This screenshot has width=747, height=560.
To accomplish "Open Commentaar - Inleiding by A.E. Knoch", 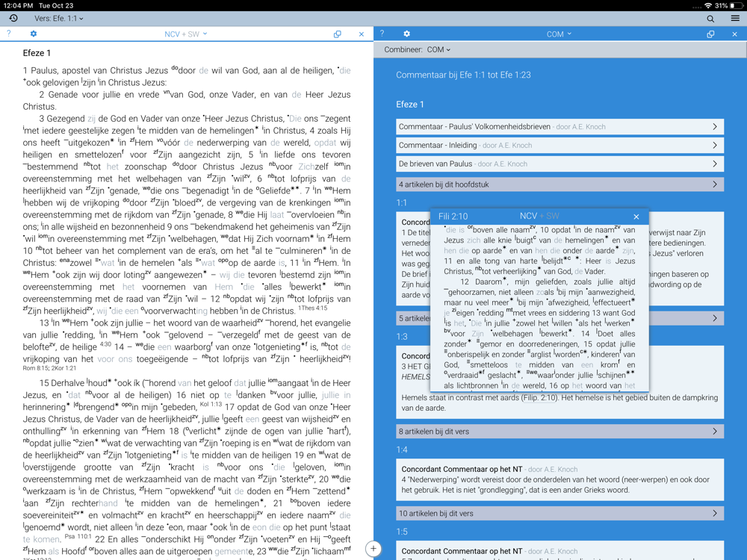I will pos(560,146).
